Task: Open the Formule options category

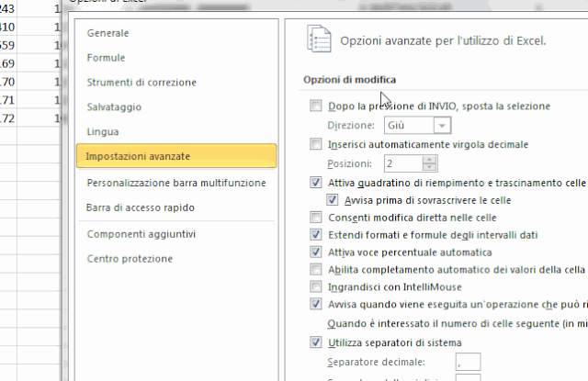Action: pos(107,58)
